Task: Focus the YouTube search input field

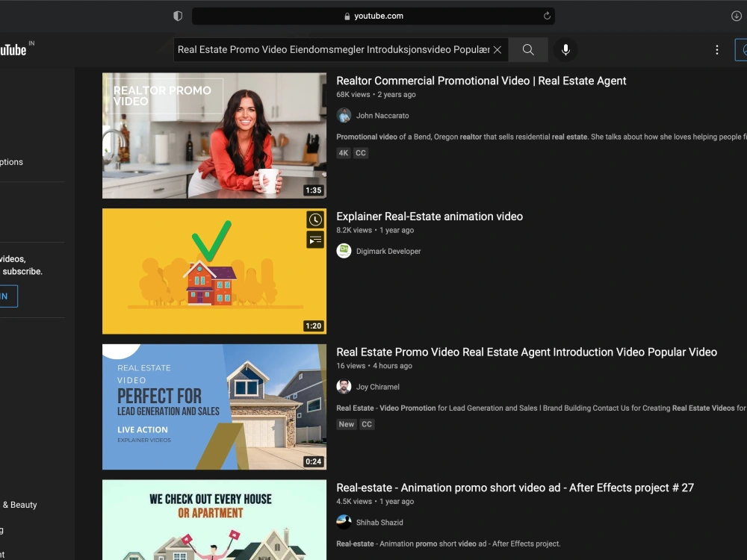Action: tap(333, 49)
